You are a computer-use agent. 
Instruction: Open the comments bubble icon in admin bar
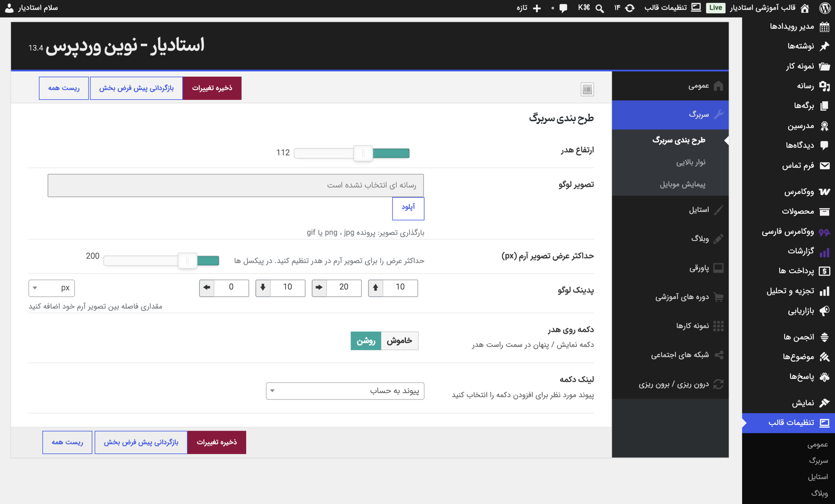pyautogui.click(x=563, y=8)
